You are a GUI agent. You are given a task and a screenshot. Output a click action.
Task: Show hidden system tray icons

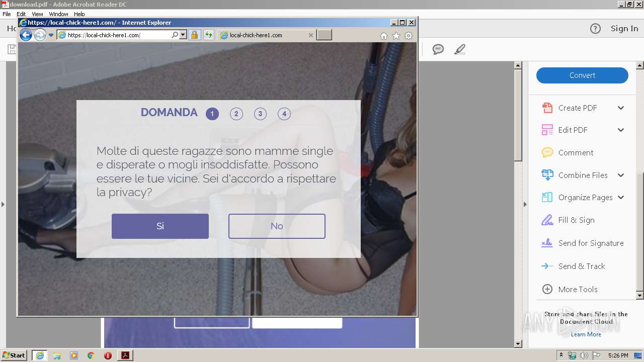[x=561, y=355]
